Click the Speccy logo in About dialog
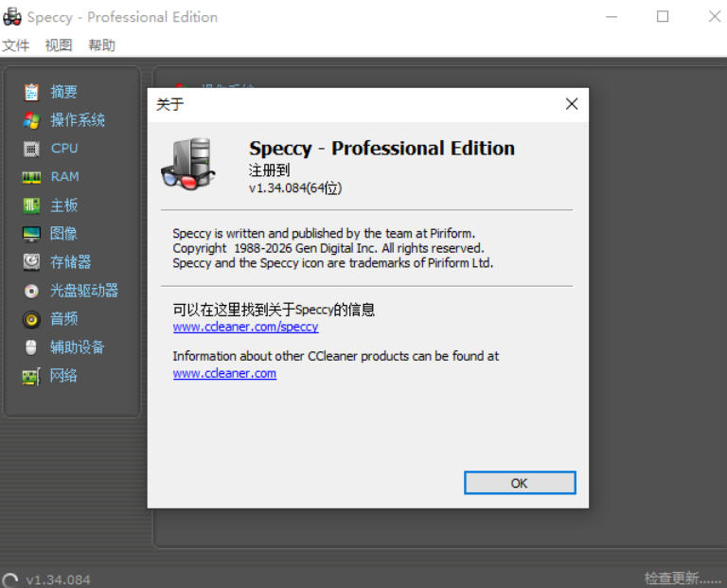 [187, 164]
